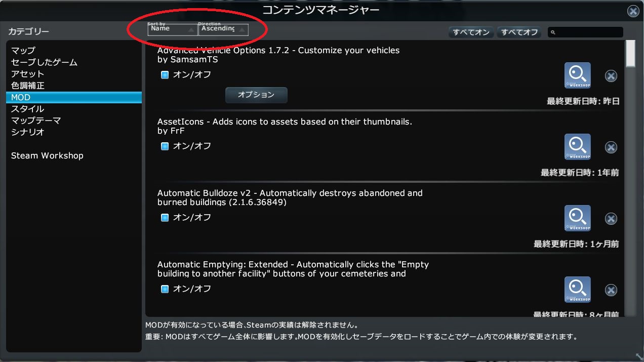Screen dimensions: 644x362
Task: Toggle Advanced Vehicle Options on/off checkbox
Action: [165, 75]
